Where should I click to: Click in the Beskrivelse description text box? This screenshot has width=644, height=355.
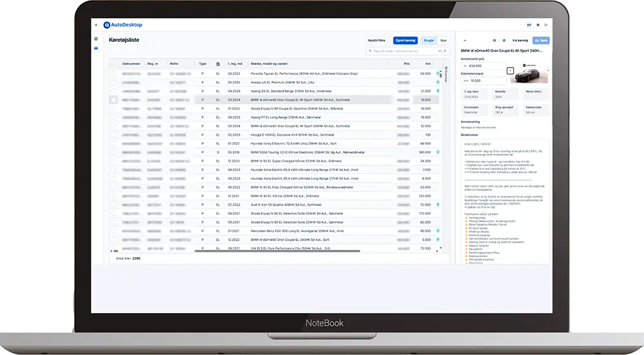(x=505, y=201)
